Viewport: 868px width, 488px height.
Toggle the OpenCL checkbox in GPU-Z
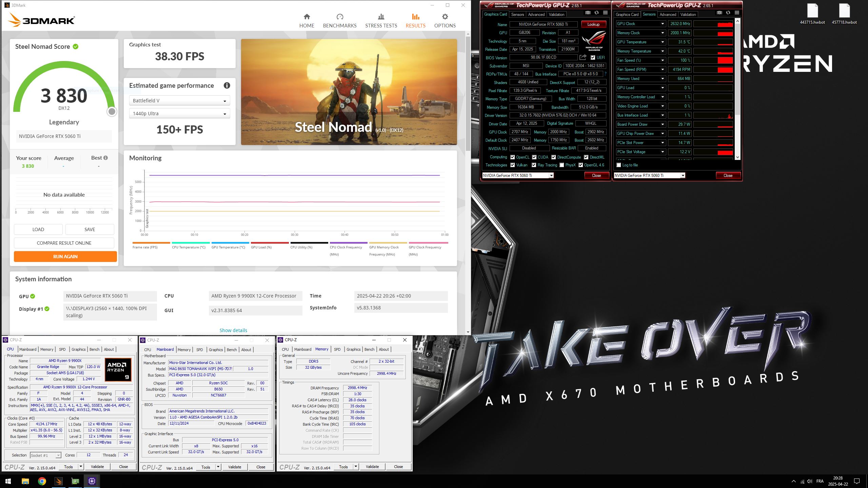513,157
